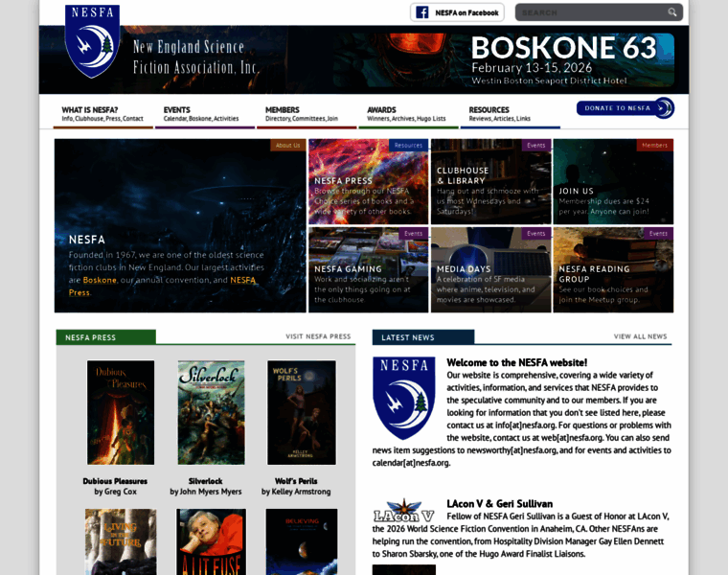Screen dimensions: 728x575
Task: Open LAcon V & Geri Sullivan headline
Action: (500, 504)
